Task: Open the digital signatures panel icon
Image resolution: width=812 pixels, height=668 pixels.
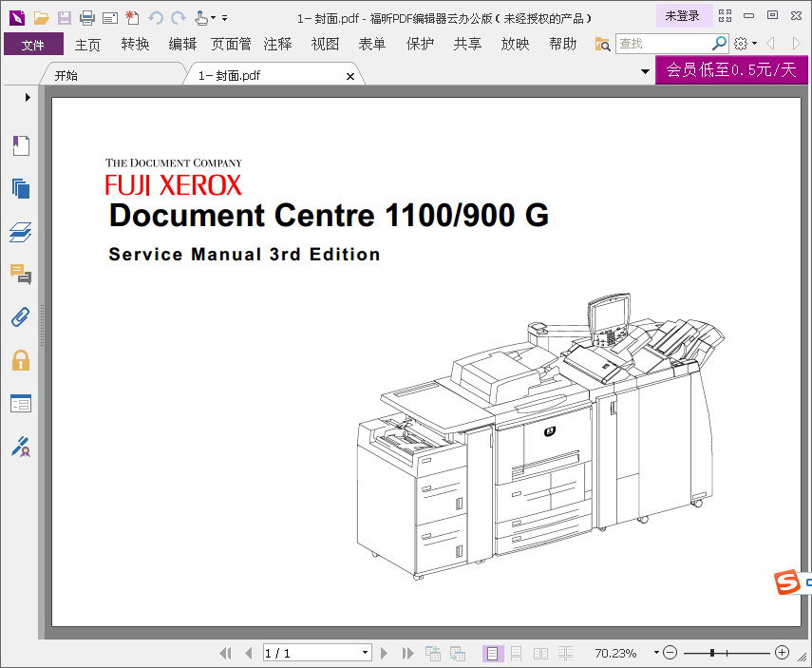Action: click(x=21, y=447)
